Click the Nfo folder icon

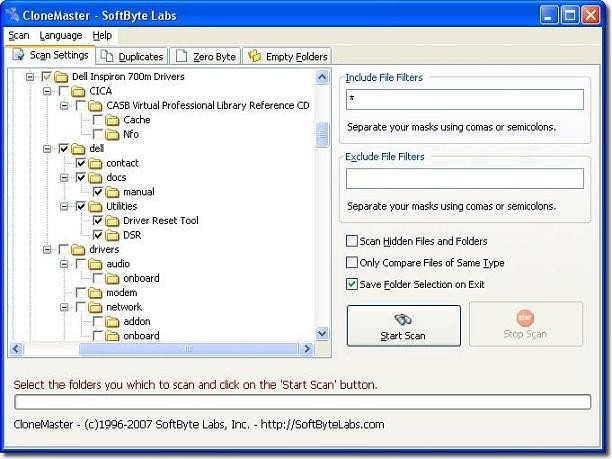112,134
